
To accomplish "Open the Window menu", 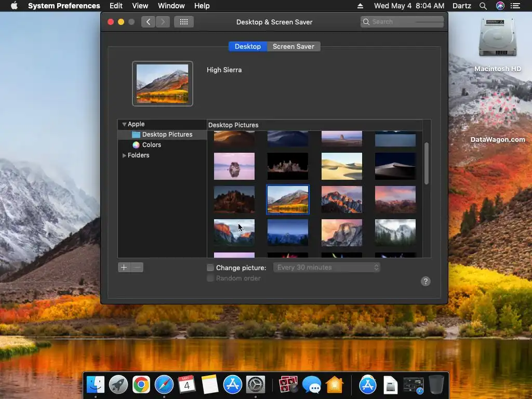I will coord(171,6).
